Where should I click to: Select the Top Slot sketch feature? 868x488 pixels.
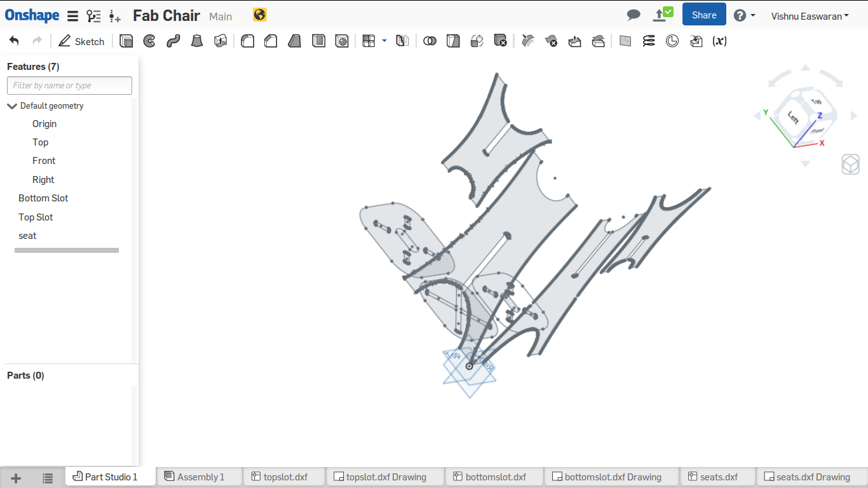click(36, 217)
